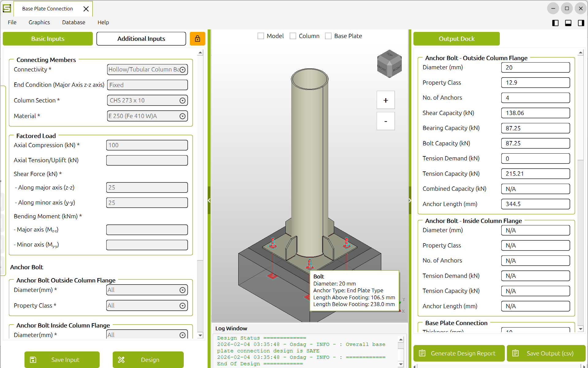Click Generate Design Report button
This screenshot has width=588, height=368.
click(459, 353)
